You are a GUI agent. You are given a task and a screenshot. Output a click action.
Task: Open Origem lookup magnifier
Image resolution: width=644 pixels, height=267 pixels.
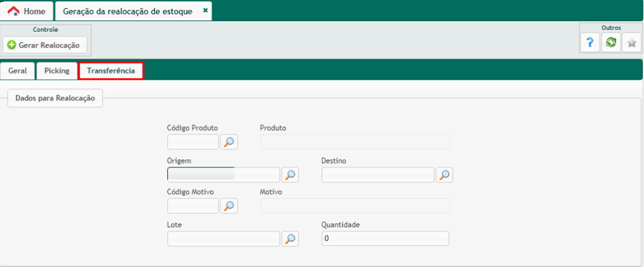point(290,175)
